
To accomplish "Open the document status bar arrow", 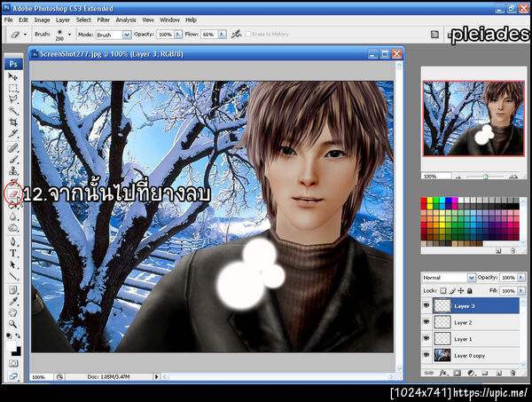I will (x=156, y=376).
